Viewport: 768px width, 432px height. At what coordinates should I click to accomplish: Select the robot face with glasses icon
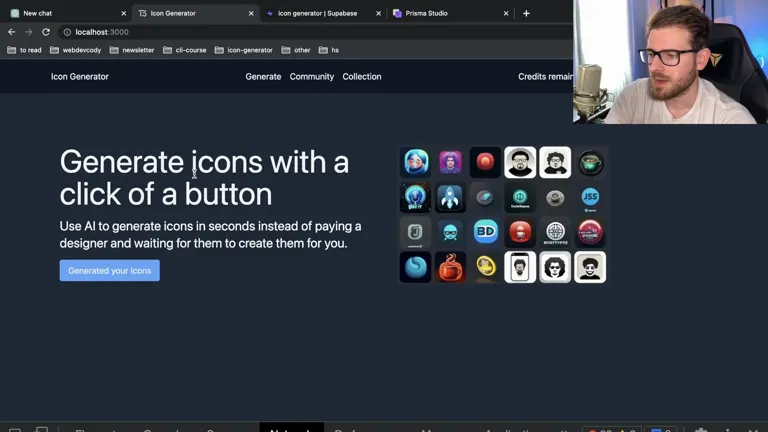point(450,232)
